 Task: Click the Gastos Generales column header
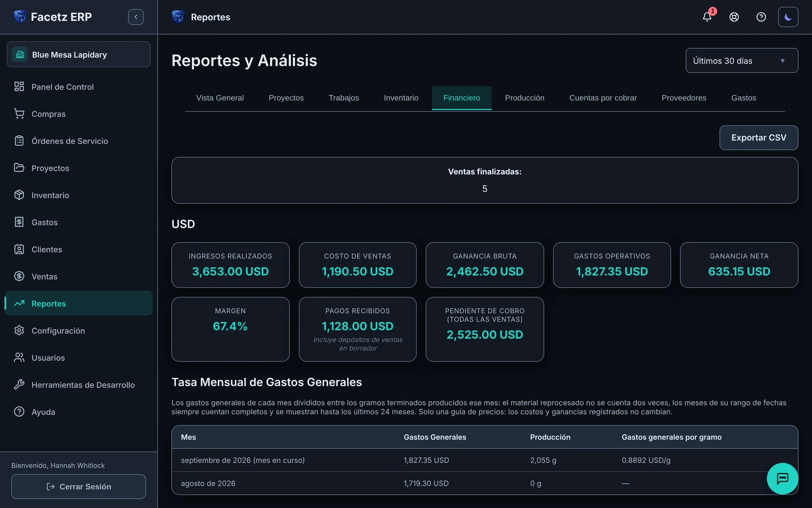[x=435, y=437]
